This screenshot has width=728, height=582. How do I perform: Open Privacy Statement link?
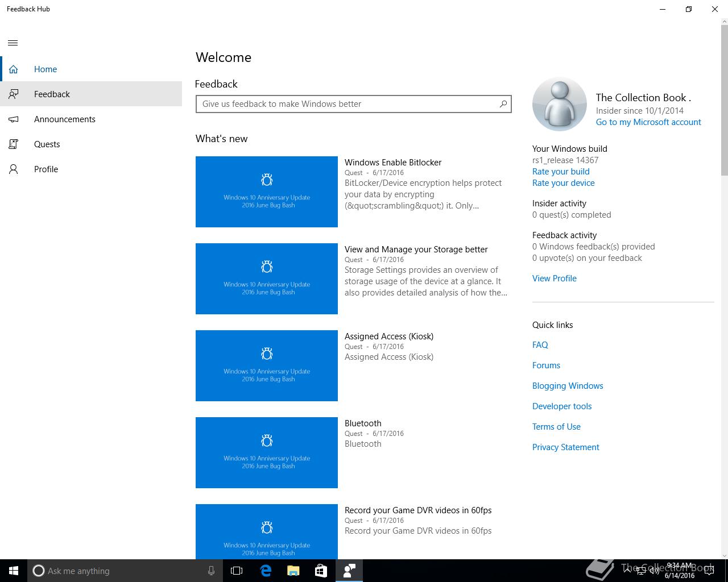566,447
